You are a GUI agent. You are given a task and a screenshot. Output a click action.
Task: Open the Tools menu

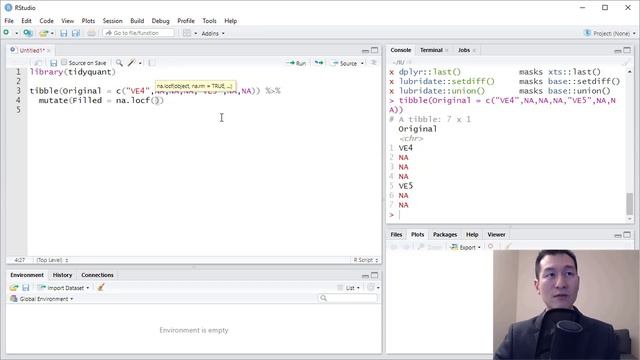[209, 21]
